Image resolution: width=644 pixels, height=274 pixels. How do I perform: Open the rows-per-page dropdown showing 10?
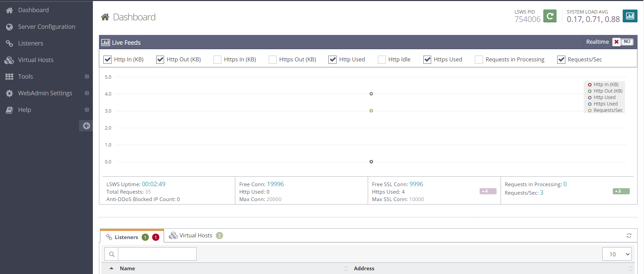(x=617, y=254)
